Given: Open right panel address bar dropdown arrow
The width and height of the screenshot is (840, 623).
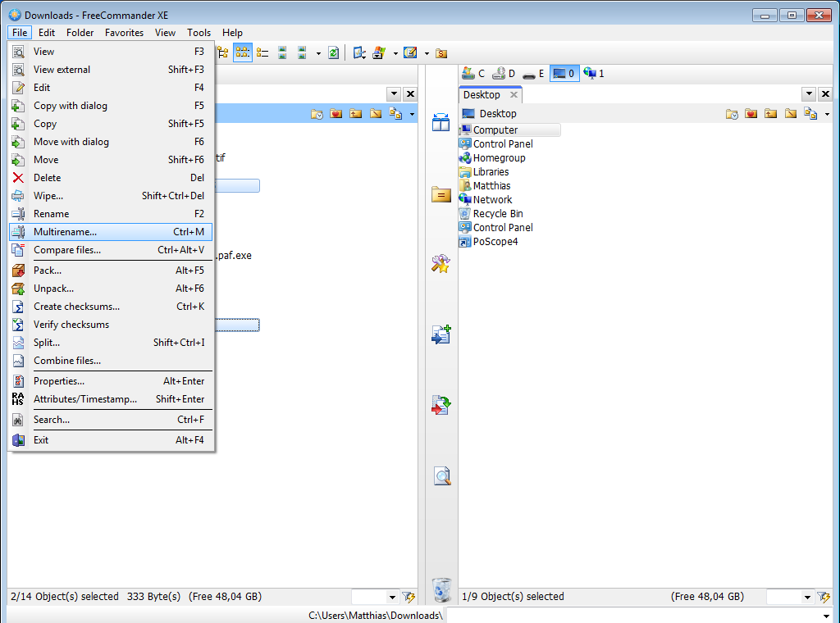Looking at the screenshot, I should [827, 114].
